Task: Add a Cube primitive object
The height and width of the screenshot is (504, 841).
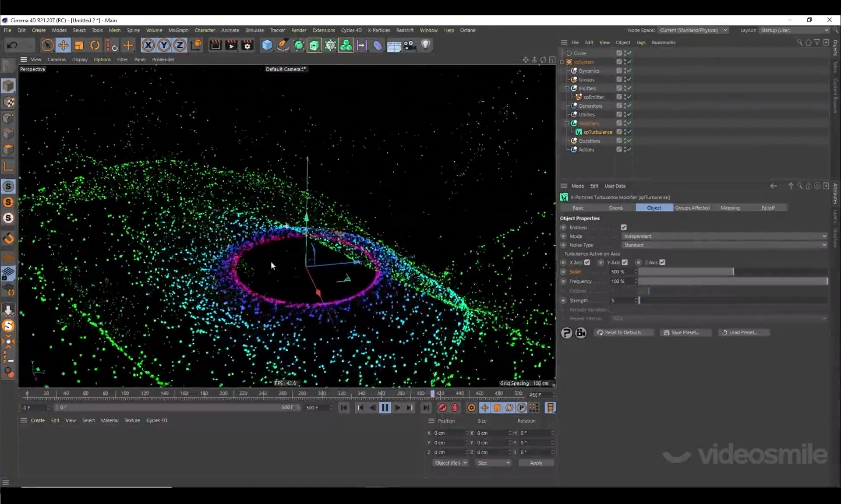Action: point(267,45)
